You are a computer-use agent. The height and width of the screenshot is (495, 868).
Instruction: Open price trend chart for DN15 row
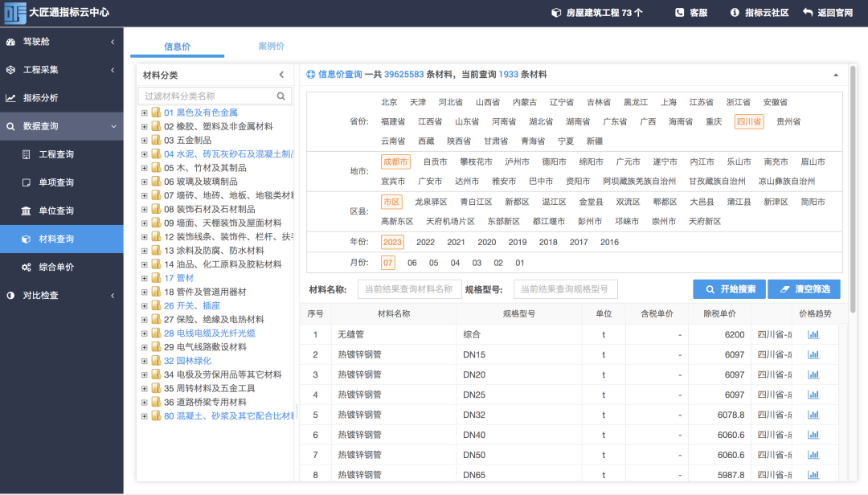point(813,354)
